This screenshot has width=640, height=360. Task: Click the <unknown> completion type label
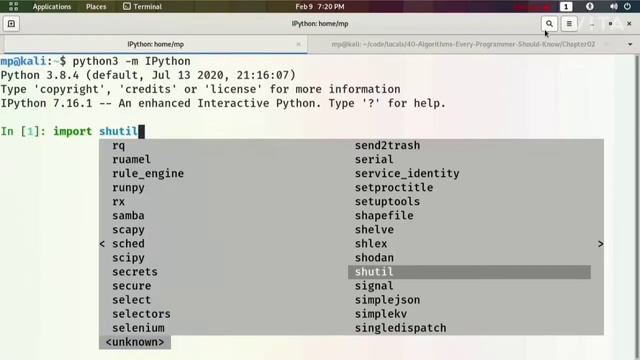click(x=135, y=342)
